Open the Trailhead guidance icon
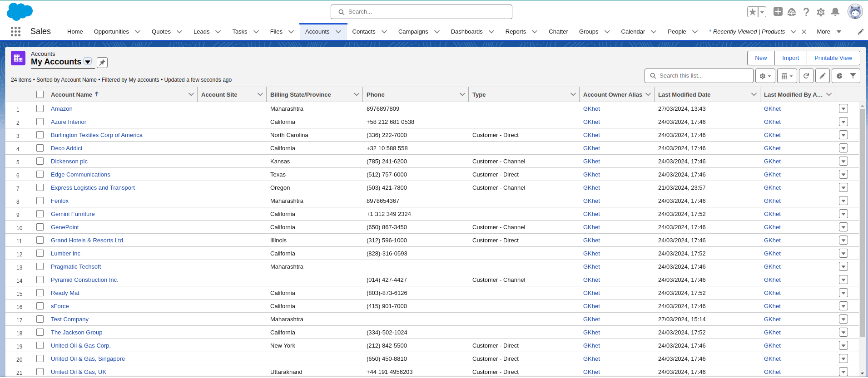This screenshot has width=868, height=378. click(x=792, y=12)
